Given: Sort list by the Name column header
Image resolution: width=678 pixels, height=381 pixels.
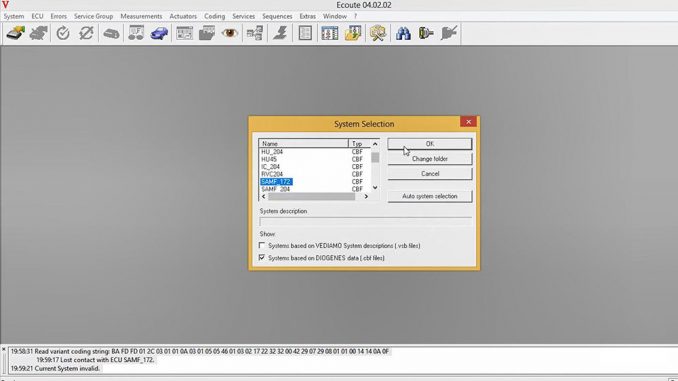Looking at the screenshot, I should pyautogui.click(x=303, y=144).
